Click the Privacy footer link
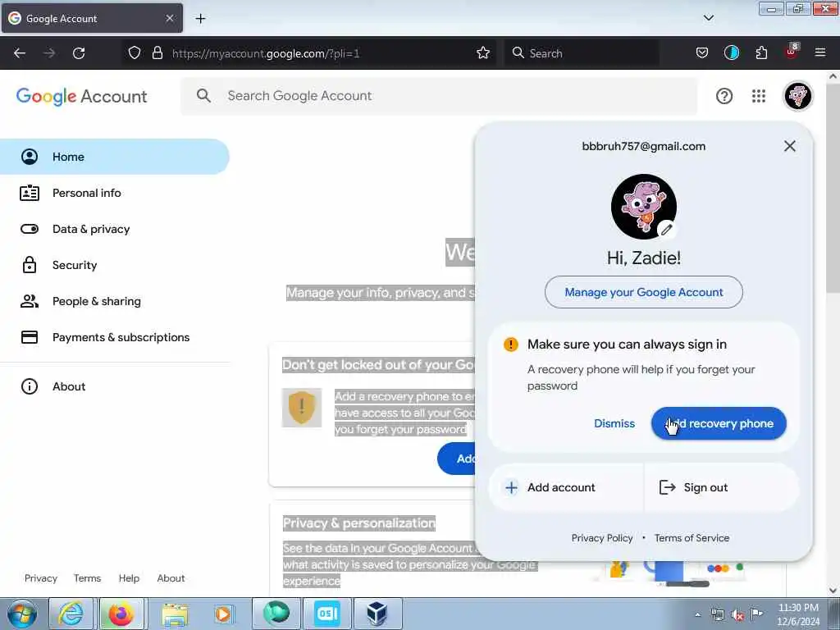 (x=41, y=578)
